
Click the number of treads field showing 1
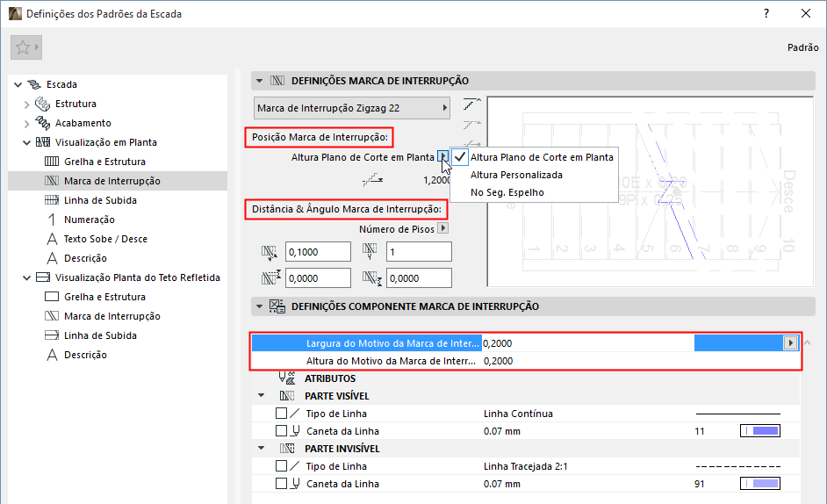[x=419, y=252]
